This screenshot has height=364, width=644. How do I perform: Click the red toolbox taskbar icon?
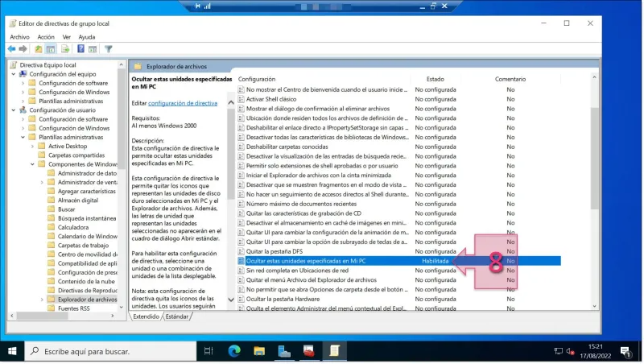[309, 351]
